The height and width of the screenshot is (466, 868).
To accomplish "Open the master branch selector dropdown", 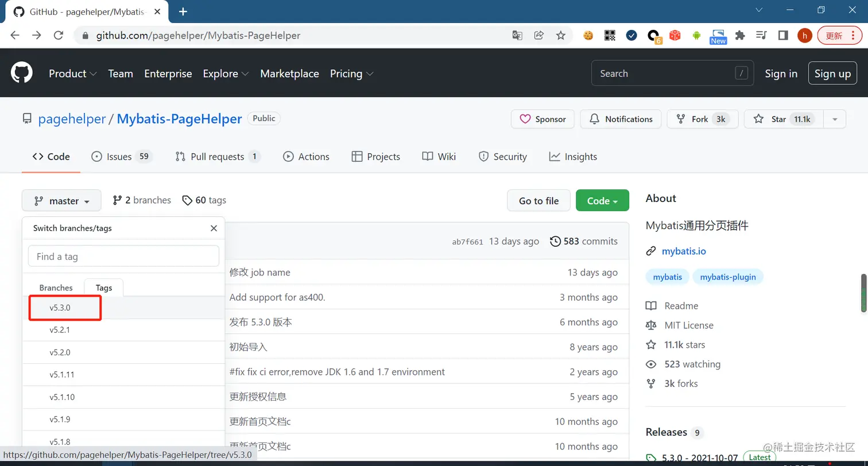I will 61,200.
